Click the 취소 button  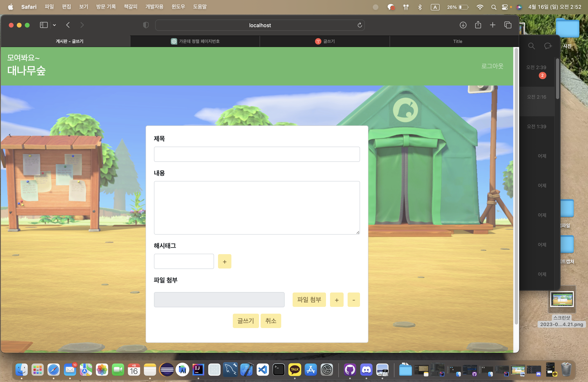coord(271,321)
